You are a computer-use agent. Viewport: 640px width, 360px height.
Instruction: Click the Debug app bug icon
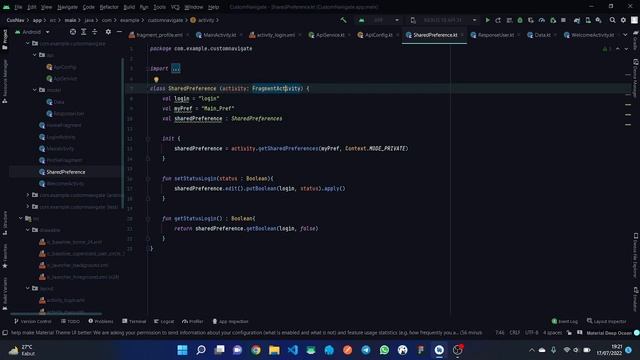point(520,20)
